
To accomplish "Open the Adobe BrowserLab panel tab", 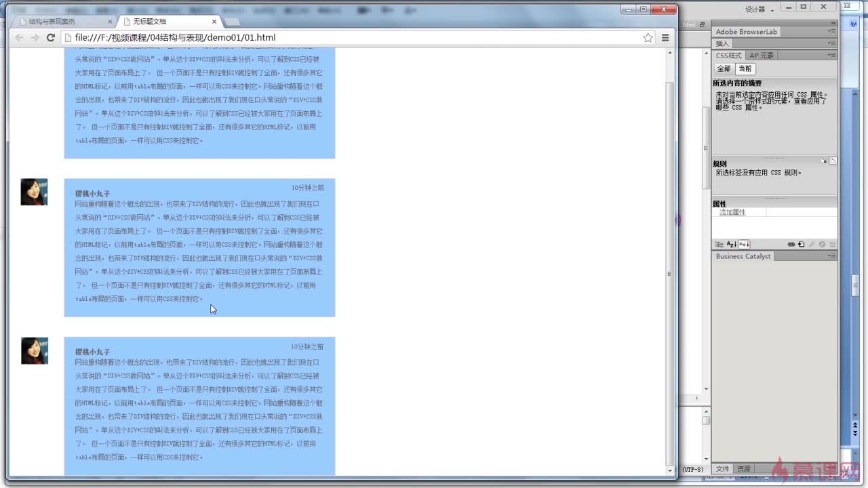I will click(747, 32).
